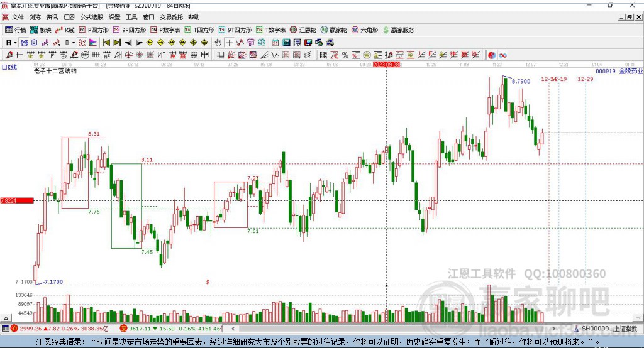Screen dimensions: 644x348
Task: Open the T四方形 time square
Action: pyautogui.click(x=199, y=30)
